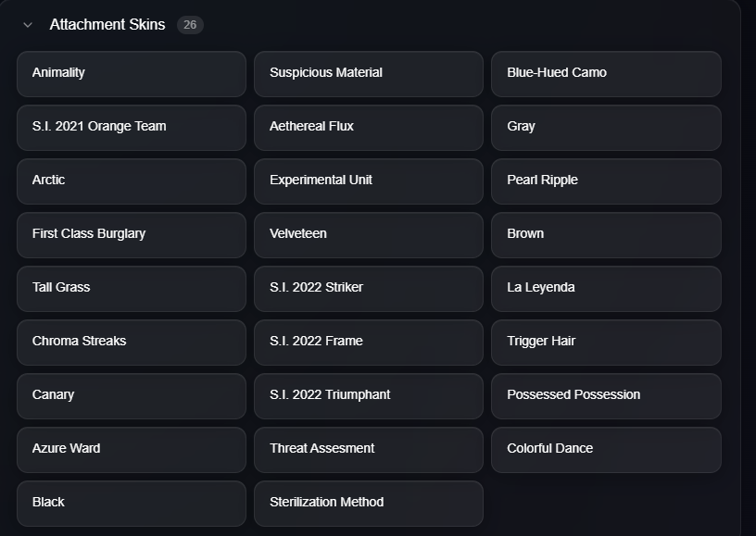Click the Aethereal Flux skin
This screenshot has width=756, height=536.
[368, 127]
